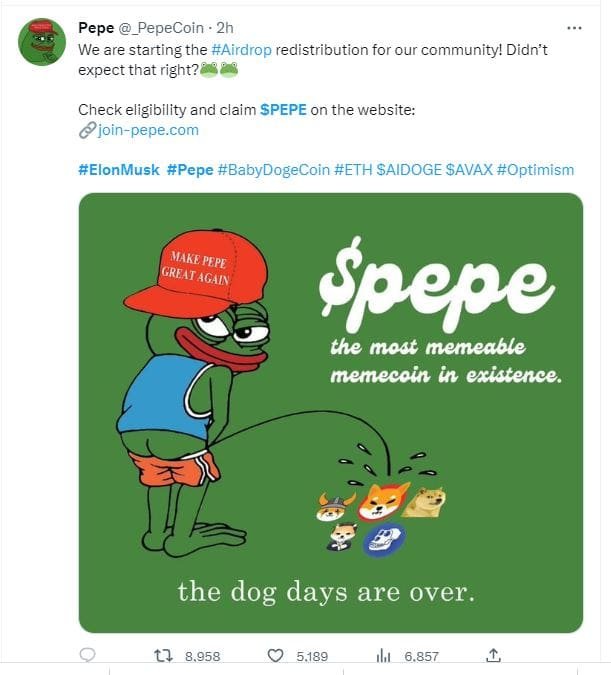Screen dimensions: 611x675
Task: Open tweet analytics via the bar chart icon
Action: tap(381, 655)
